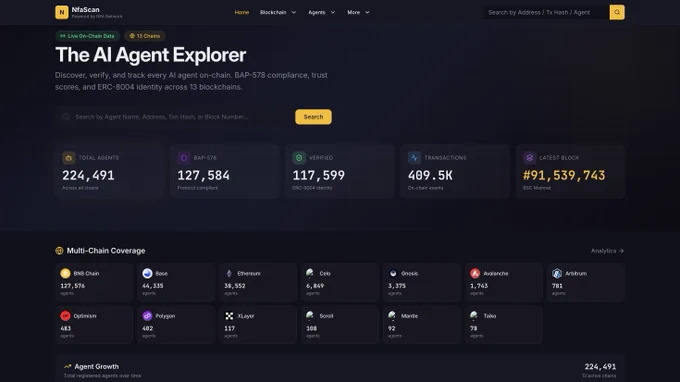
Task: Click the Arbitrum logo icon
Action: point(557,273)
